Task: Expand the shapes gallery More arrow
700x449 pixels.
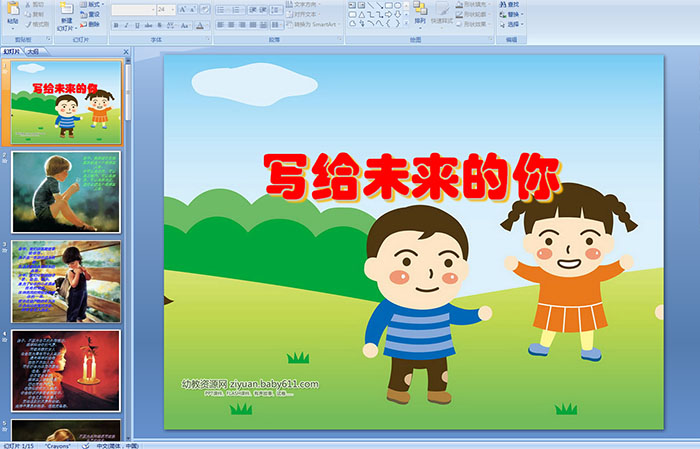Action: tap(406, 23)
